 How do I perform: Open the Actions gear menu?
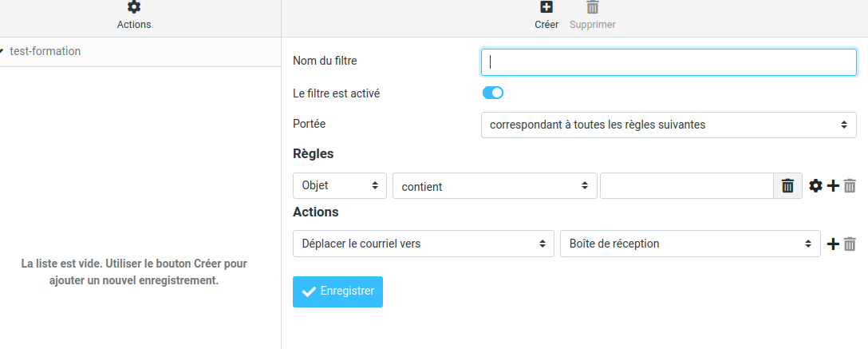134,8
